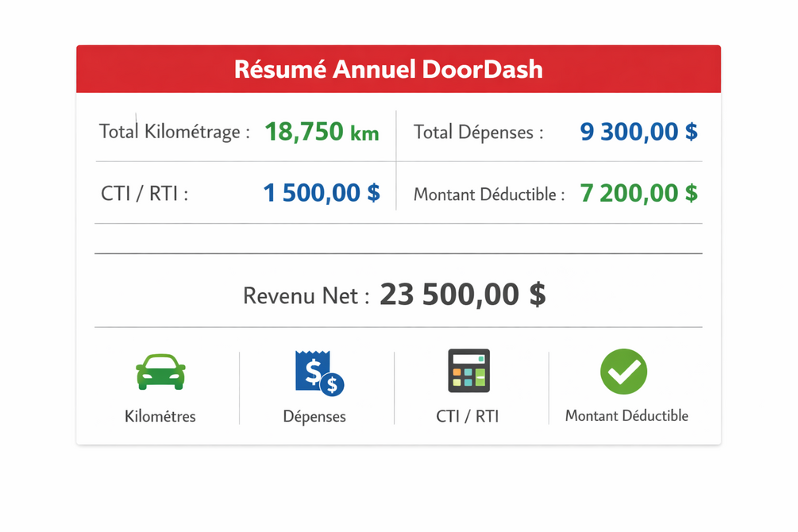The height and width of the screenshot is (532, 798).
Task: Click the CTI / RTI label under the calculator
Action: pyautogui.click(x=467, y=416)
